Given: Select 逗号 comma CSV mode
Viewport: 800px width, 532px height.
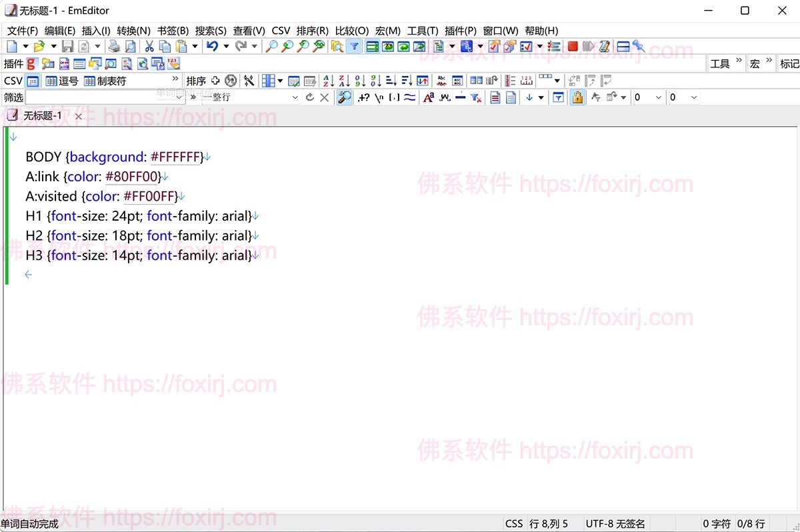Looking at the screenshot, I should [62, 81].
